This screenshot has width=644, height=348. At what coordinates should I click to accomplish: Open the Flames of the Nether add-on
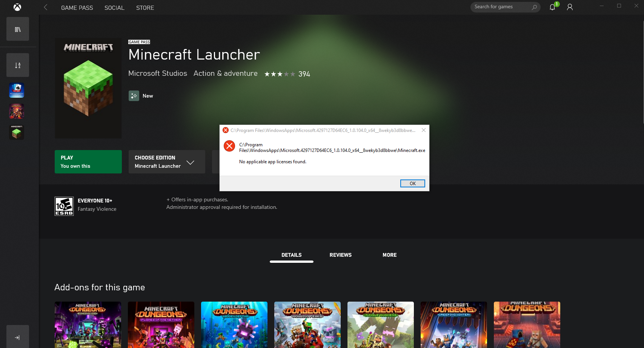[161, 325]
